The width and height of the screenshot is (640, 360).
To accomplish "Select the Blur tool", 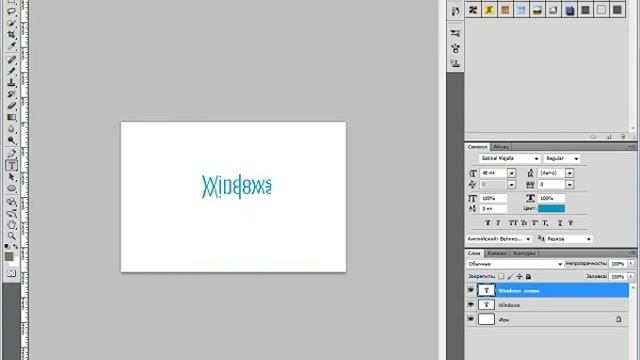I will click(x=12, y=129).
